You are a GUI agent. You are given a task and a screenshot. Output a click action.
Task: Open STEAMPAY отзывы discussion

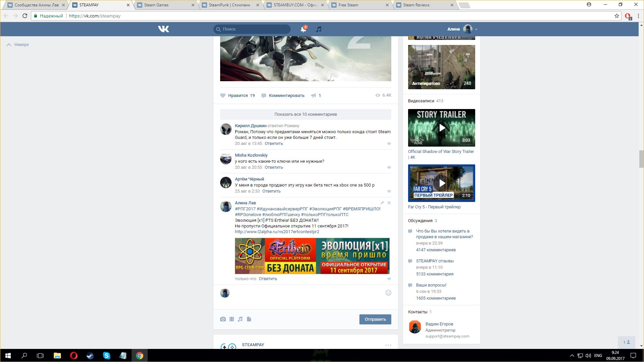[435, 261]
